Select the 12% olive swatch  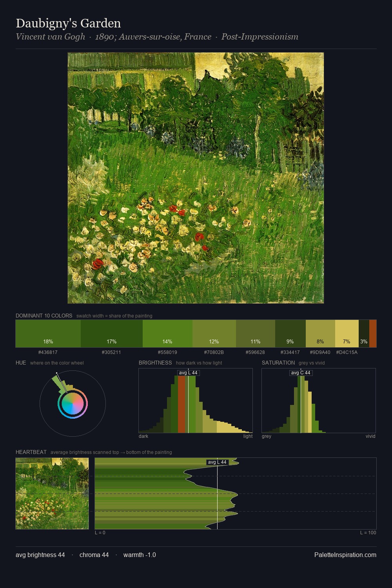(214, 334)
